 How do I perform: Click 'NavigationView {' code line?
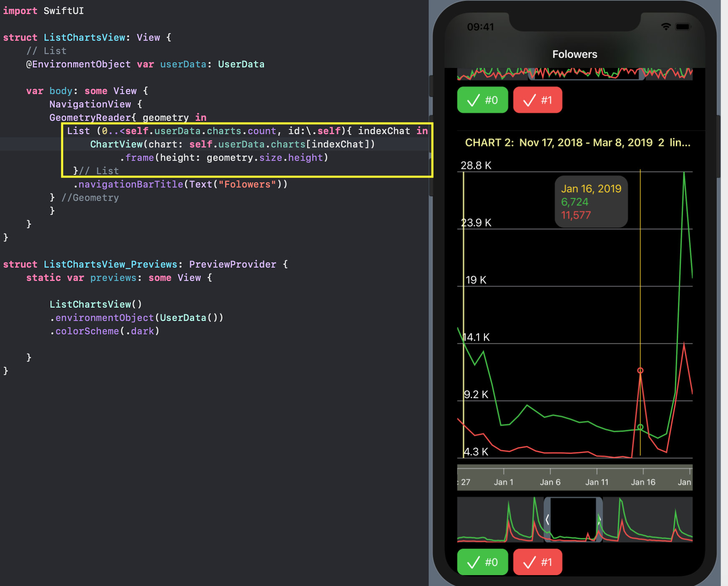(x=96, y=104)
